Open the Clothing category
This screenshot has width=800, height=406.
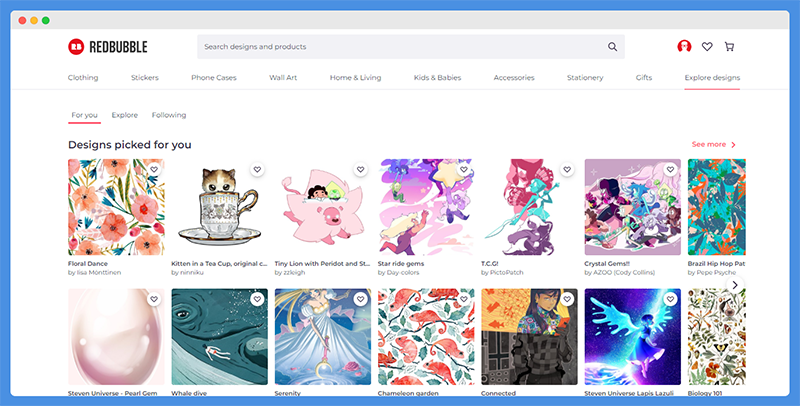(x=83, y=78)
